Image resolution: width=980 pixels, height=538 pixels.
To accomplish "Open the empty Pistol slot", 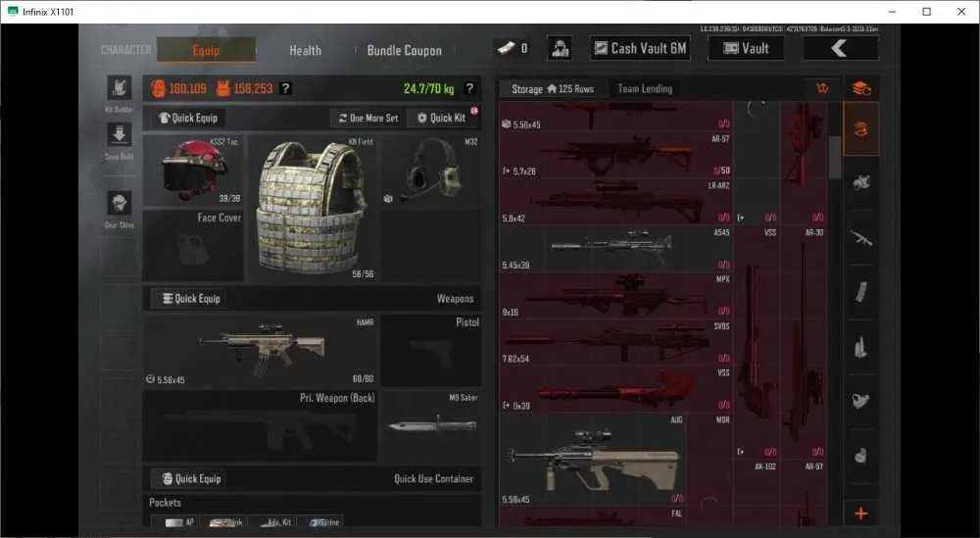I will point(431,350).
